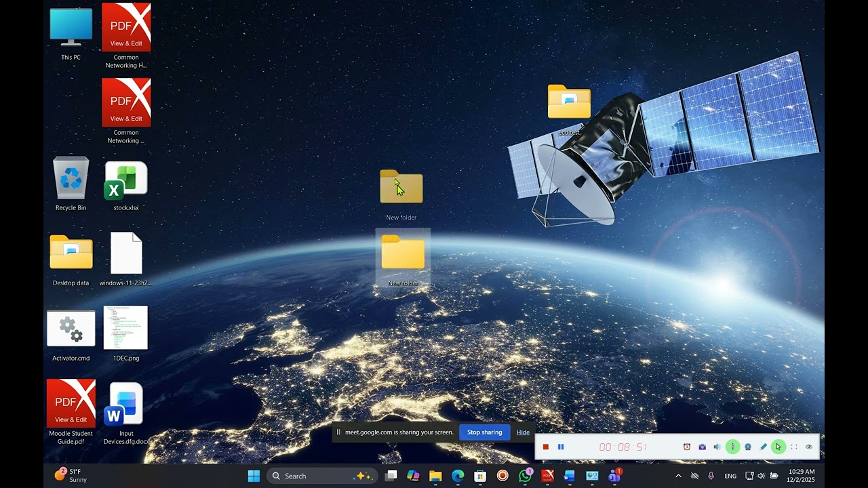Select the 1DEC.png image thumbnail
Screen dimensions: 868x488
tap(126, 333)
